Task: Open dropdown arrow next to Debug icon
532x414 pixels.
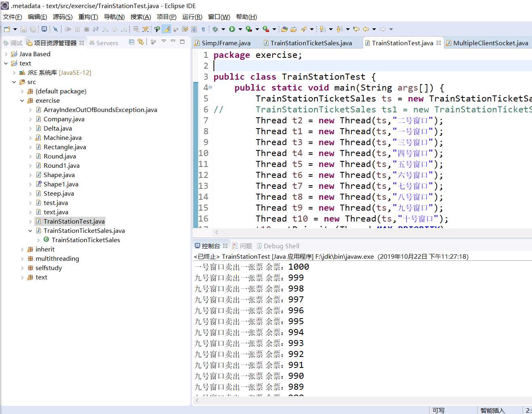Action: (x=223, y=29)
